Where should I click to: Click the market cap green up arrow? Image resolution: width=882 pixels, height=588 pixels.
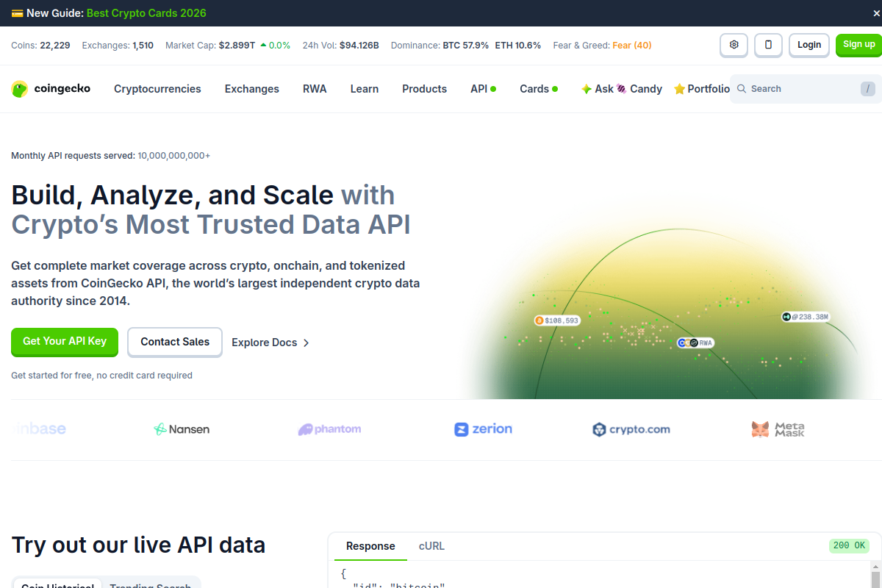point(263,45)
